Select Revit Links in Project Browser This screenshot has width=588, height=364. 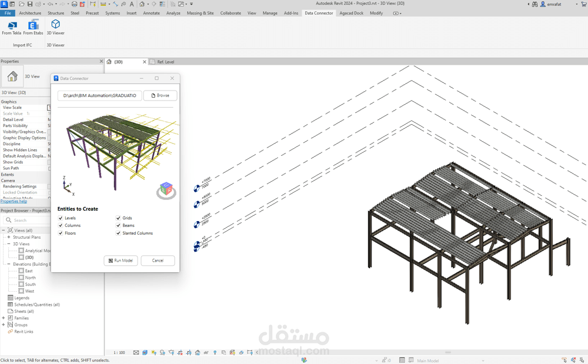coord(24,332)
